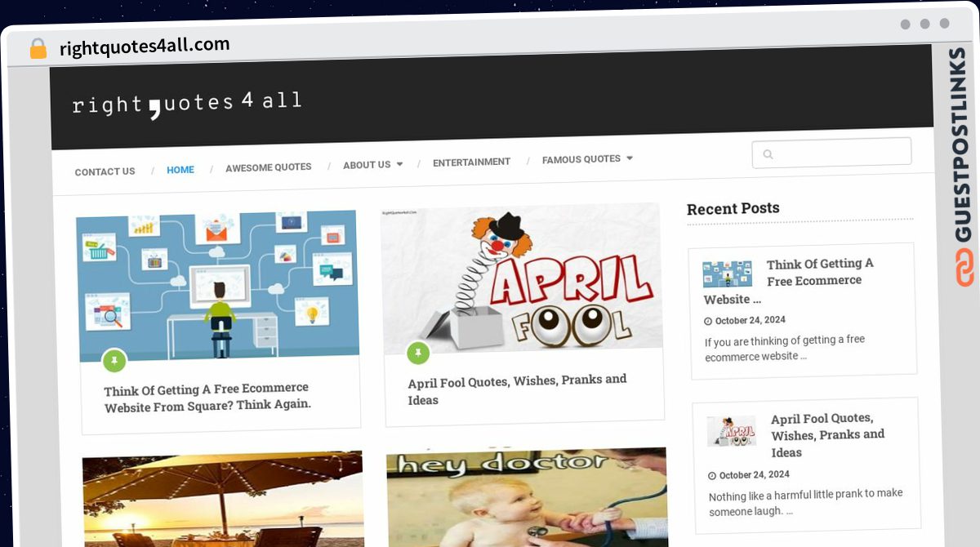Click the rightquotes4all site logo
The height and width of the screenshot is (547, 980).
tap(187, 104)
